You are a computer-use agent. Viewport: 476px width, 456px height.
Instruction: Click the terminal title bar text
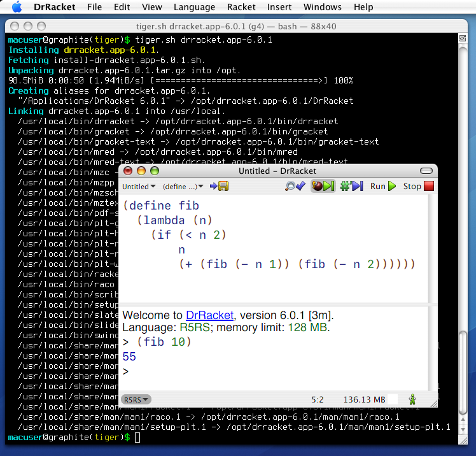236,27
